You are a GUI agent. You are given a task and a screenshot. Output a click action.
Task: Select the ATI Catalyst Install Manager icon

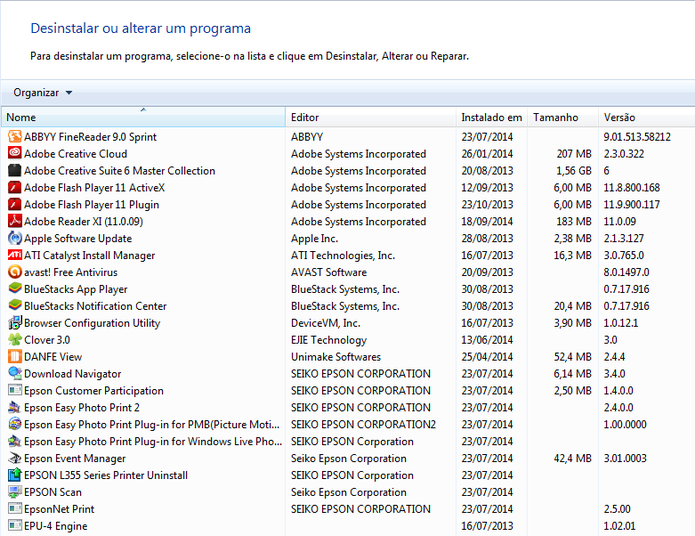coord(15,255)
